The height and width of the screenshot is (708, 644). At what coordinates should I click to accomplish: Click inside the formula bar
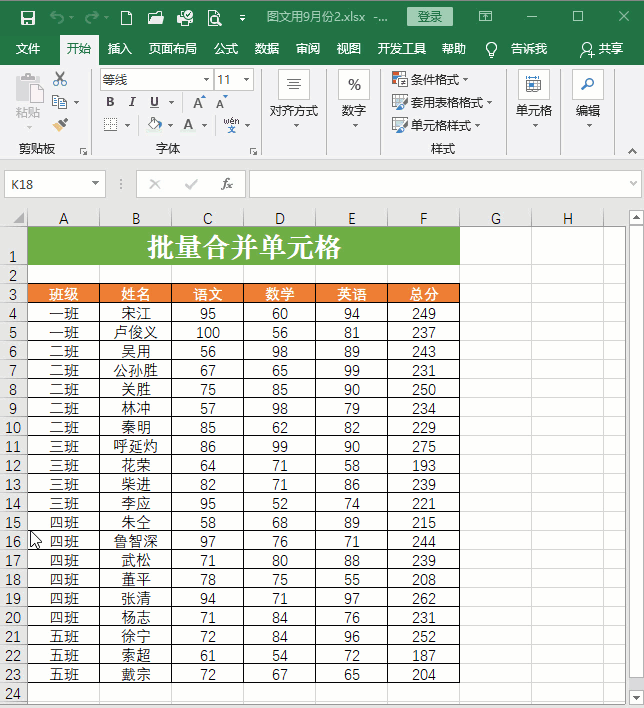(438, 184)
